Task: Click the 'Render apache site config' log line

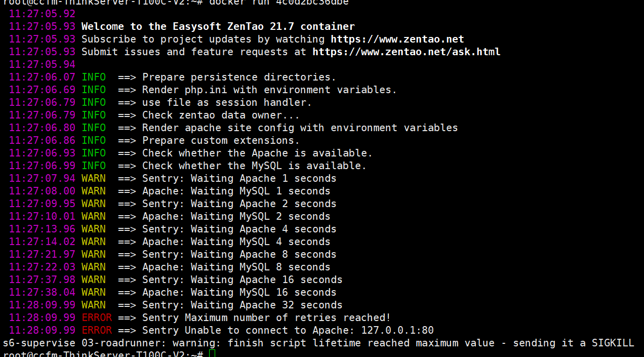Action: [x=300, y=128]
